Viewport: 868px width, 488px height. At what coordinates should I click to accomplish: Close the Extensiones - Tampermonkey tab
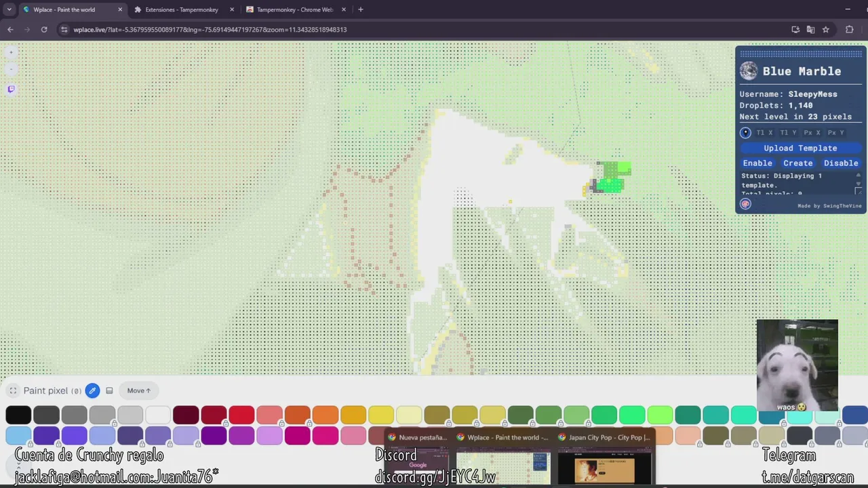(x=232, y=9)
